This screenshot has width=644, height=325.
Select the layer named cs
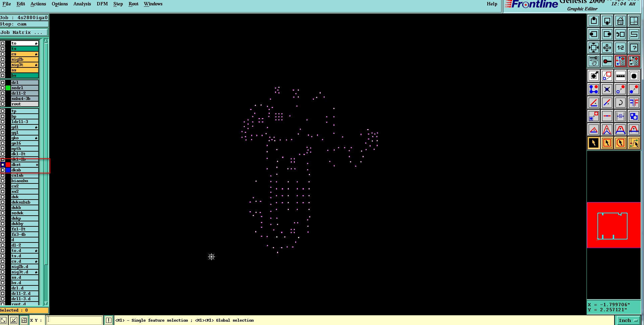click(x=24, y=54)
